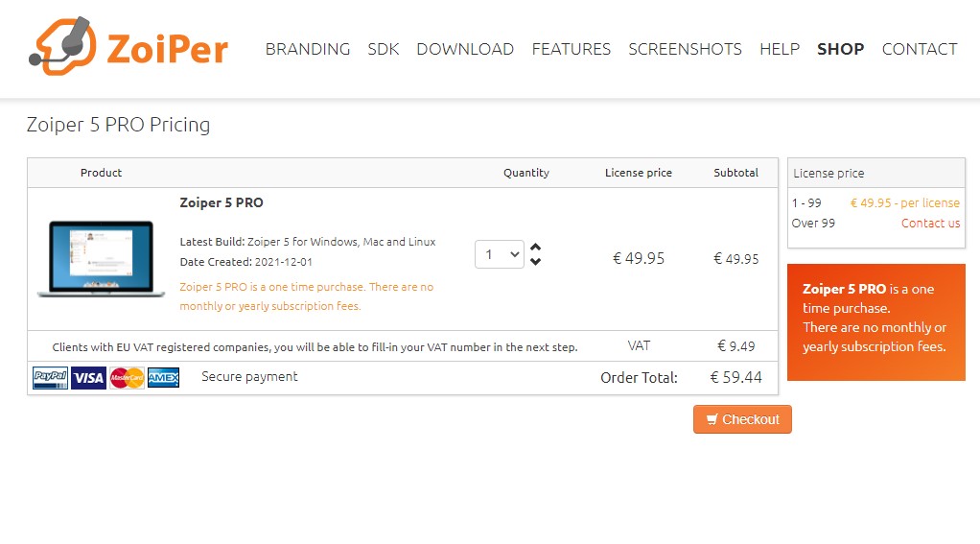Image resolution: width=980 pixels, height=544 pixels.
Task: Click the 'Over 99' pricing row label
Action: point(813,224)
